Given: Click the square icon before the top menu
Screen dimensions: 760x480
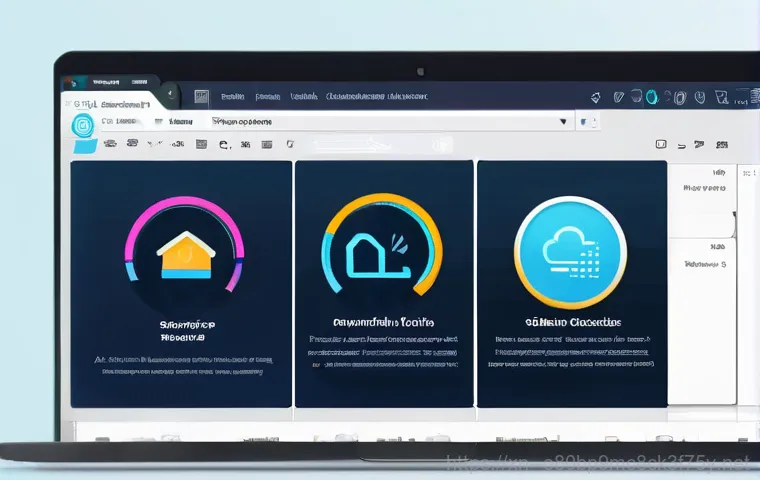Looking at the screenshot, I should tap(201, 97).
